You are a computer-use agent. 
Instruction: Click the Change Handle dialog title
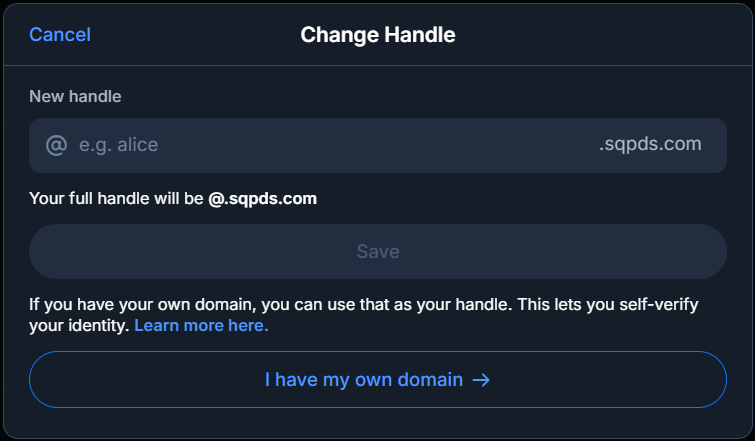tap(378, 35)
